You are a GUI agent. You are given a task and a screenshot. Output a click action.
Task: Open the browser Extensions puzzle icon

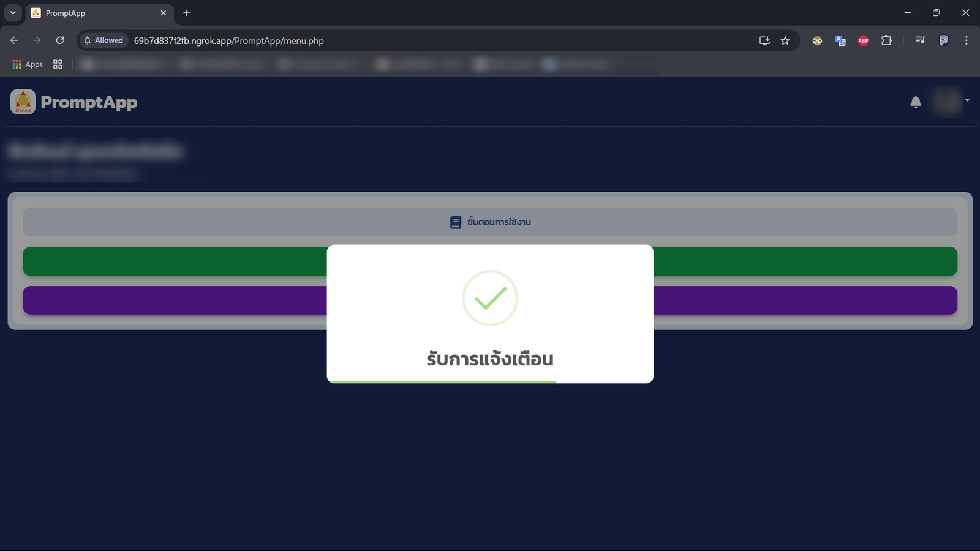pyautogui.click(x=886, y=40)
